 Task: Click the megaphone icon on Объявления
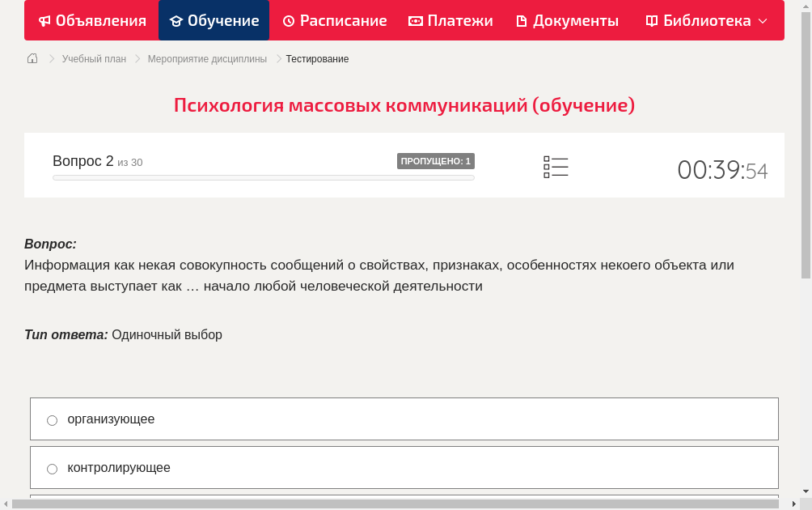point(44,20)
